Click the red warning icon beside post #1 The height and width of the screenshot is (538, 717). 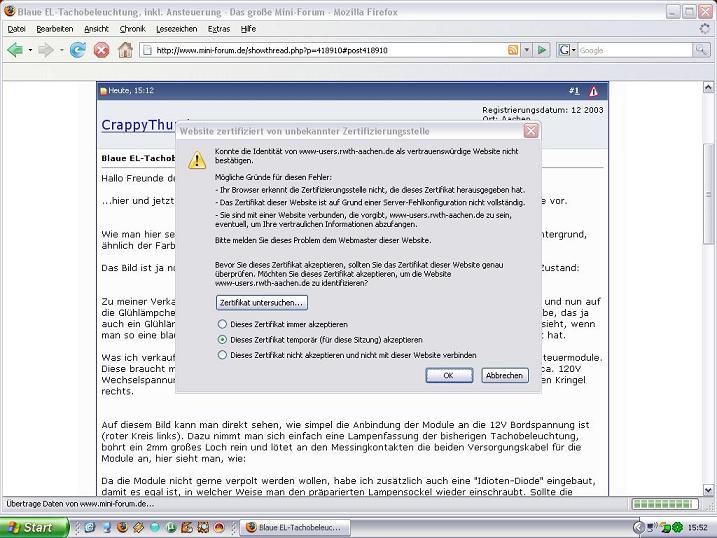tap(593, 91)
